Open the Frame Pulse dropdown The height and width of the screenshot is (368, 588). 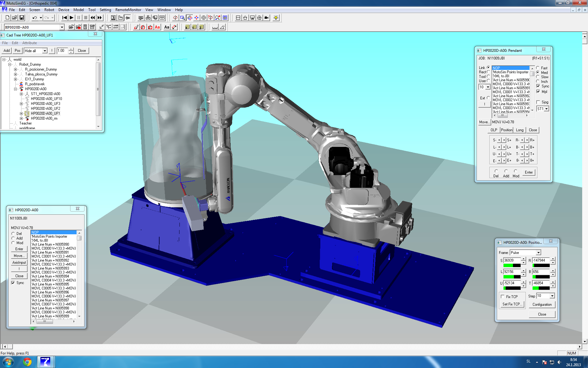coord(538,253)
